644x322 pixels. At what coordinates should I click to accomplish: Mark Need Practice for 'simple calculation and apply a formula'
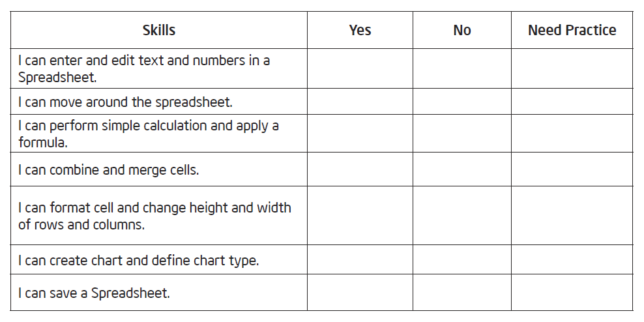coord(572,134)
